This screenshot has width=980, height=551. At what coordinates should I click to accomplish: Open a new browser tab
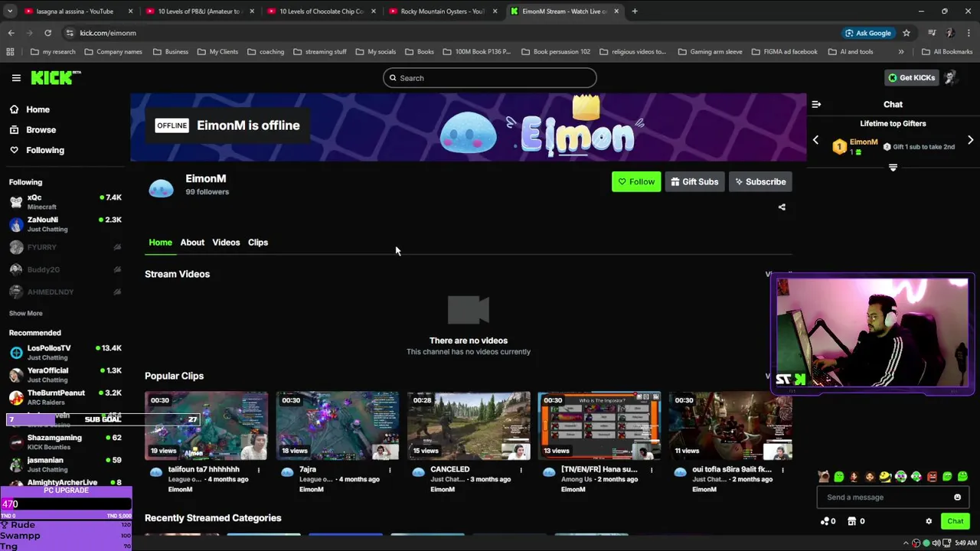(635, 11)
